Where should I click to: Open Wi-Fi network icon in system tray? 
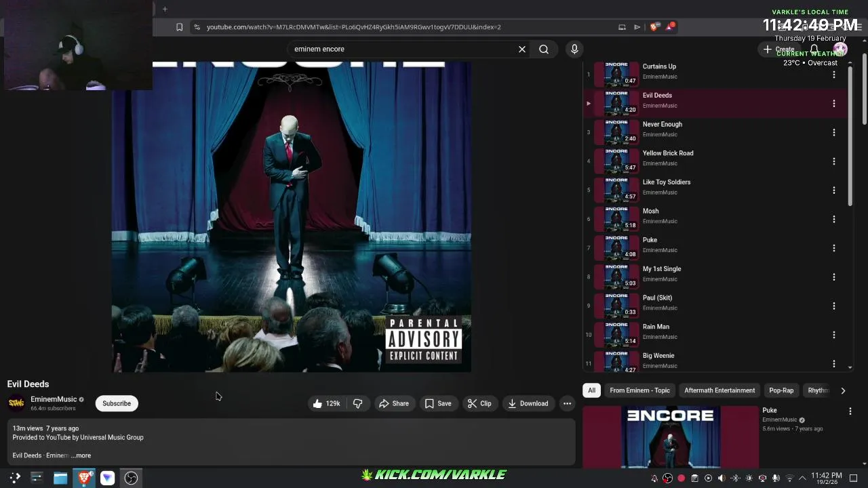coord(789,479)
